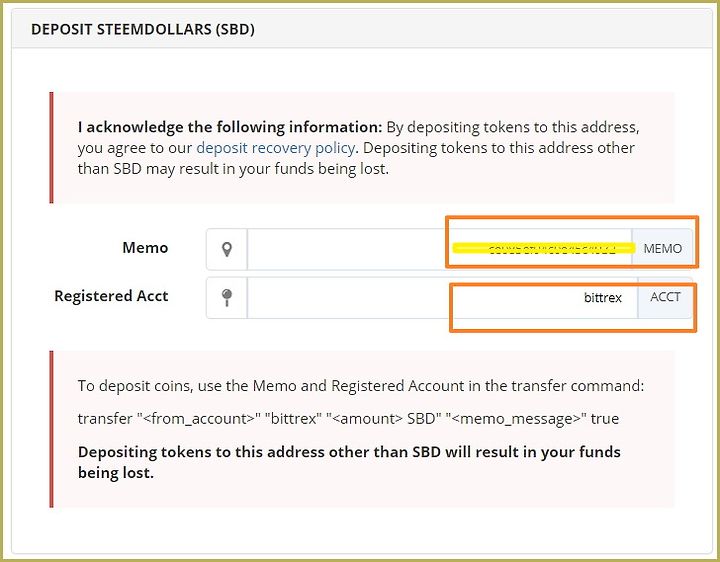Screen dimensions: 720x562
Task: Click the 'I acknowledge the following information' text
Action: [x=230, y=127]
